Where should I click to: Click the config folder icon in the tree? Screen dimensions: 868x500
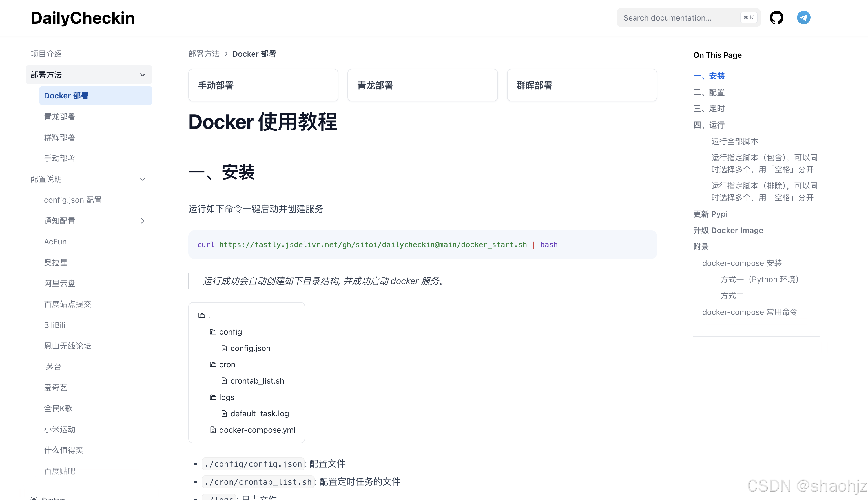click(213, 332)
